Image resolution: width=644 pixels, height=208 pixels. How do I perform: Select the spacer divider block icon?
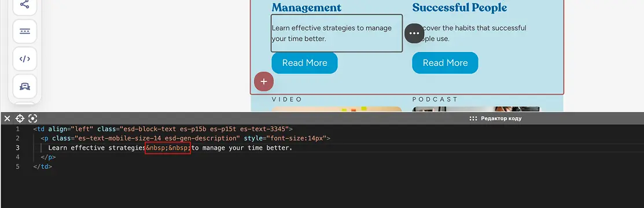coord(25,31)
